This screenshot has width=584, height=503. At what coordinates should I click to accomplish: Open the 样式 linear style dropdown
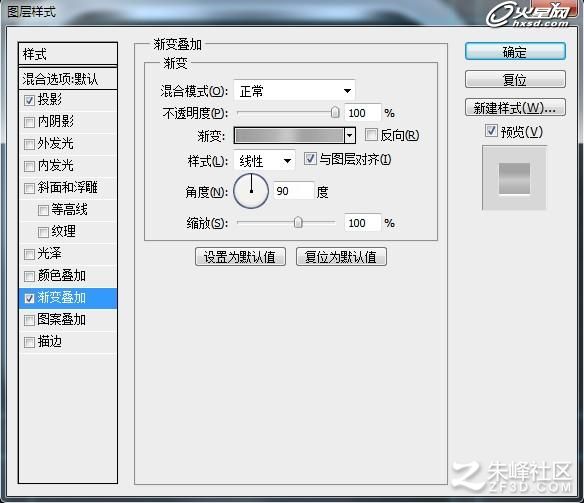click(264, 161)
